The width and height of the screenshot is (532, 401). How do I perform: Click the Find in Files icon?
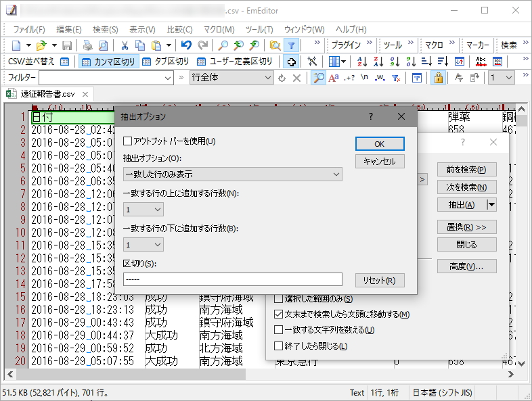(275, 45)
